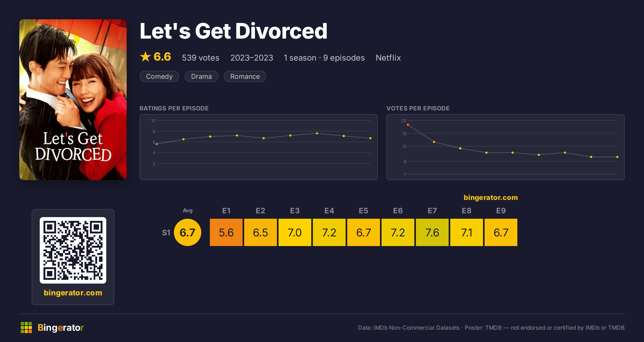
Task: Select the Drama genre tag
Action: (202, 76)
